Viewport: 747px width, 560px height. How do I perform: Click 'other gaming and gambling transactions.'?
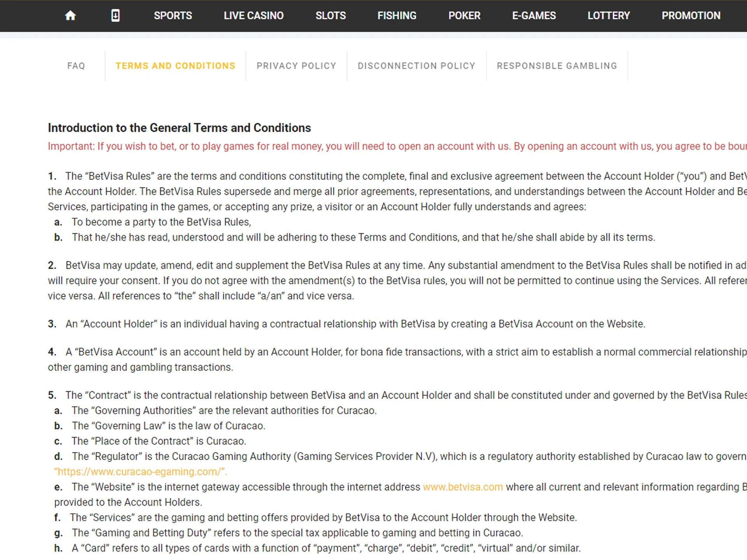[x=140, y=367]
